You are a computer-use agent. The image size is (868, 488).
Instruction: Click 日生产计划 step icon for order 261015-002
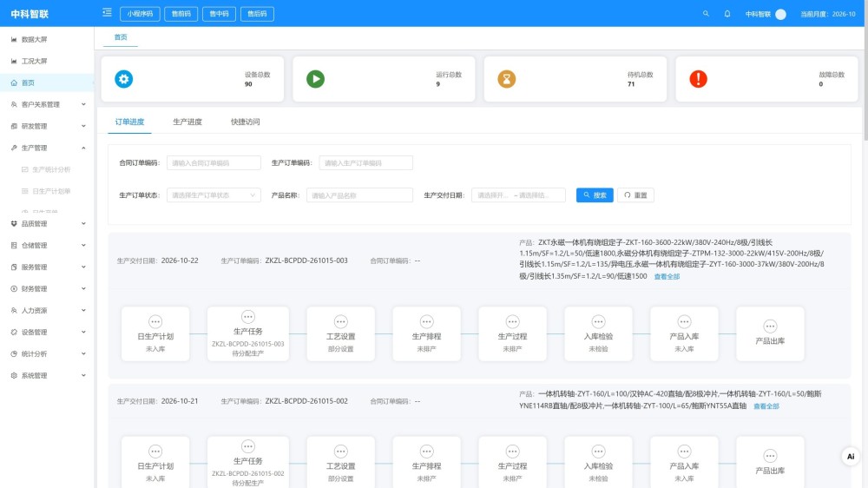[x=155, y=452]
